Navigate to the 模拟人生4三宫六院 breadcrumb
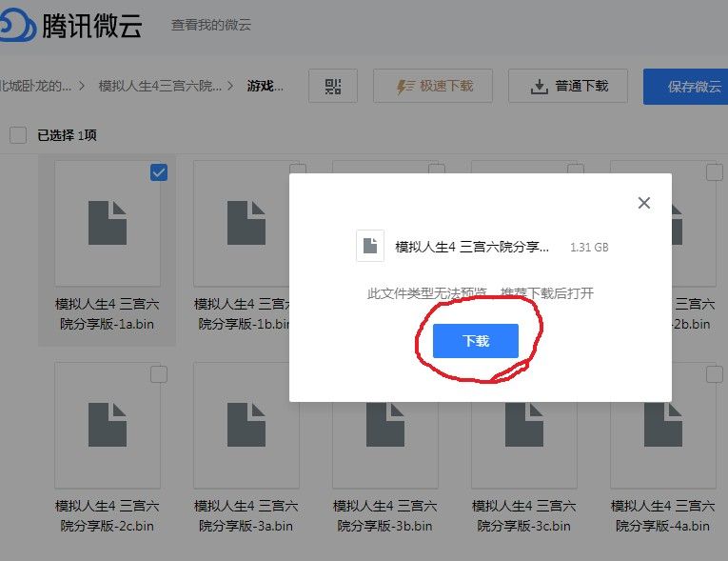This screenshot has width=728, height=561. click(x=160, y=86)
